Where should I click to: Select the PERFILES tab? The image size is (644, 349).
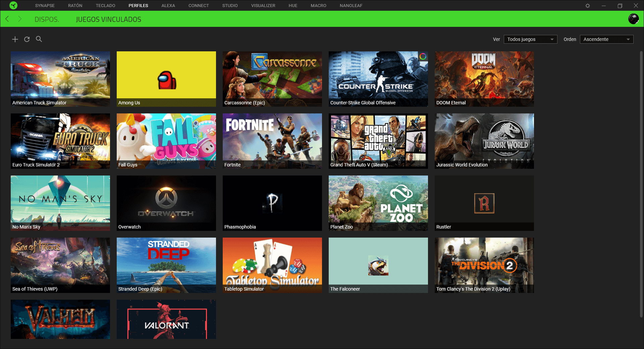coord(138,6)
